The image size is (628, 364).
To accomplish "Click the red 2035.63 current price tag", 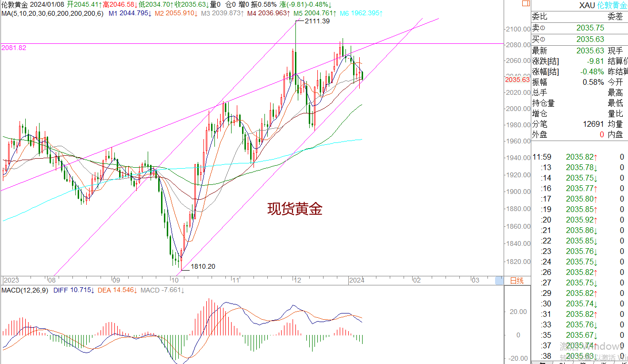I will point(517,80).
